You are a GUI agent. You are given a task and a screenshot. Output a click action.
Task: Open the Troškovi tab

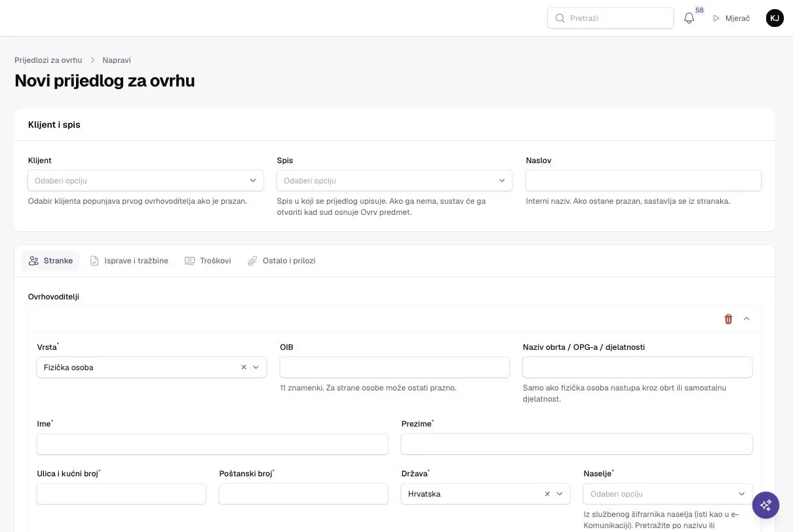pyautogui.click(x=208, y=261)
